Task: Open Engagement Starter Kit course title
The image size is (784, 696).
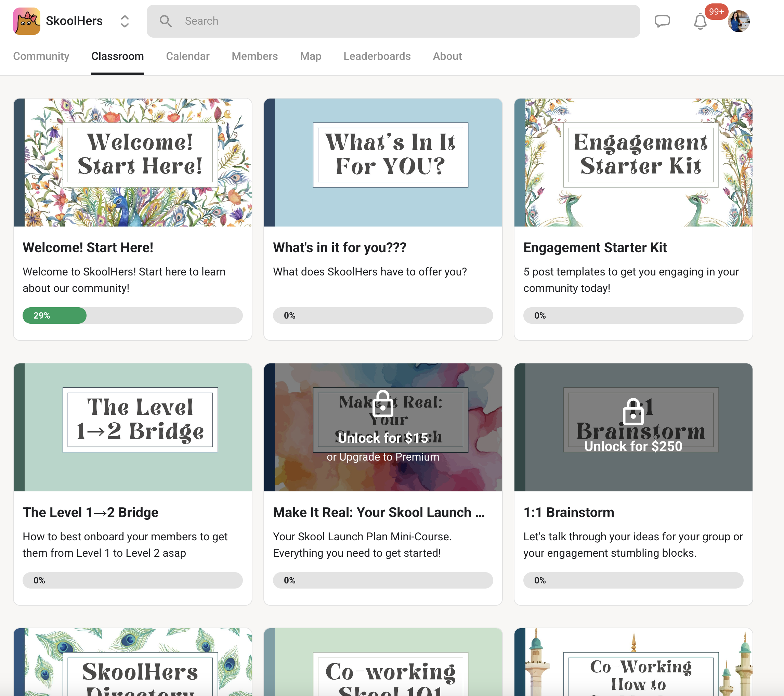Action: point(594,247)
